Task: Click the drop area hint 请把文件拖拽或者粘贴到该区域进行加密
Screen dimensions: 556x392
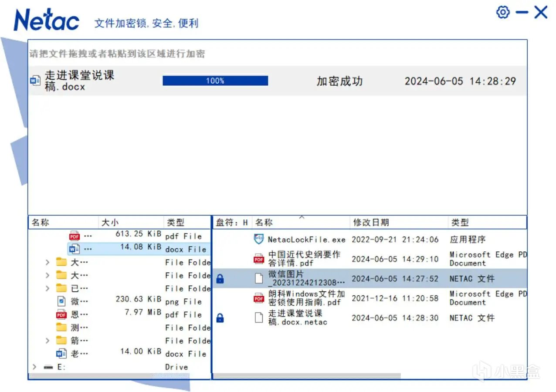Action: 117,54
